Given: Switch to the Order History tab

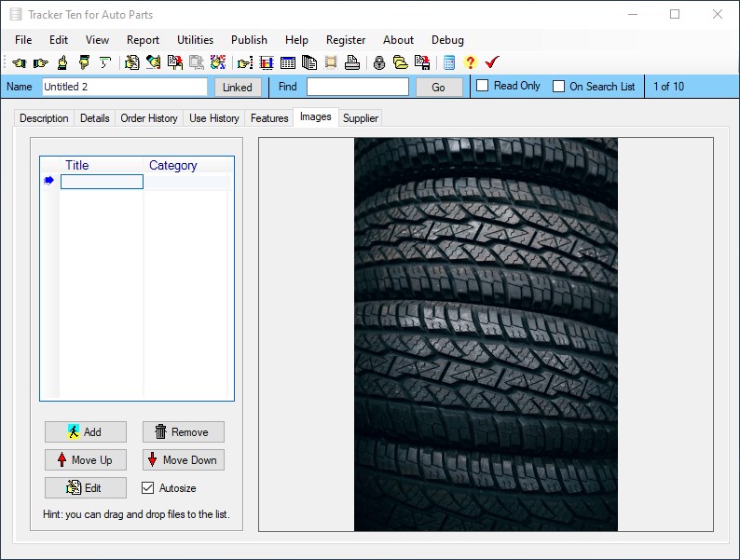Looking at the screenshot, I should pyautogui.click(x=149, y=118).
